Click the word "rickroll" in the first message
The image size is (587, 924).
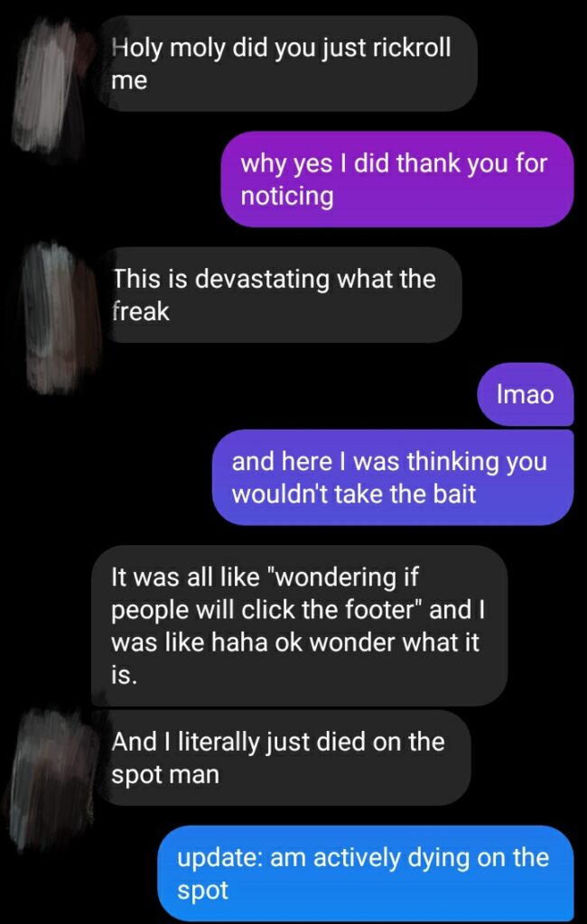tap(411, 47)
